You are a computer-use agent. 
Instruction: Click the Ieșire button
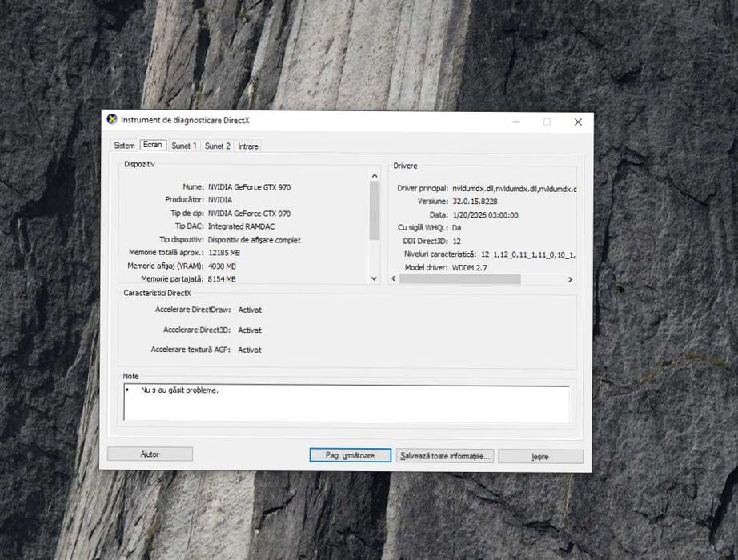(540, 457)
